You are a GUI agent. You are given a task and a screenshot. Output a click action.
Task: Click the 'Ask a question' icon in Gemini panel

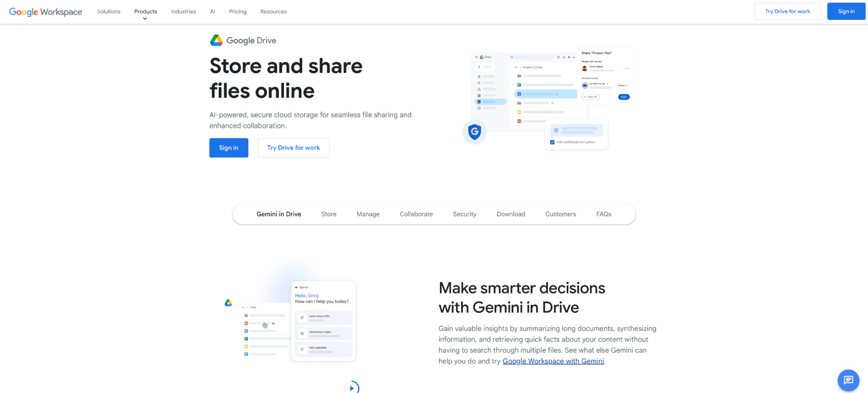point(302,349)
